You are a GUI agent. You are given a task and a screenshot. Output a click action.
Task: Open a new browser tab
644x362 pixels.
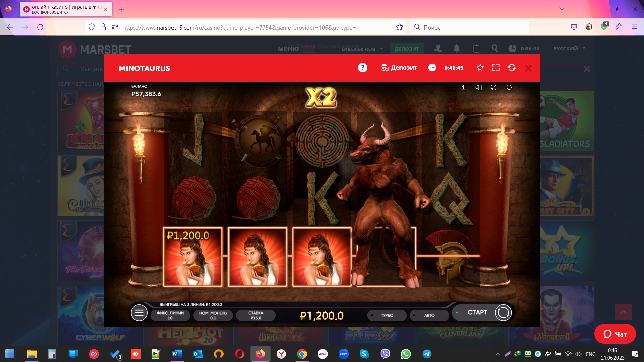[121, 9]
